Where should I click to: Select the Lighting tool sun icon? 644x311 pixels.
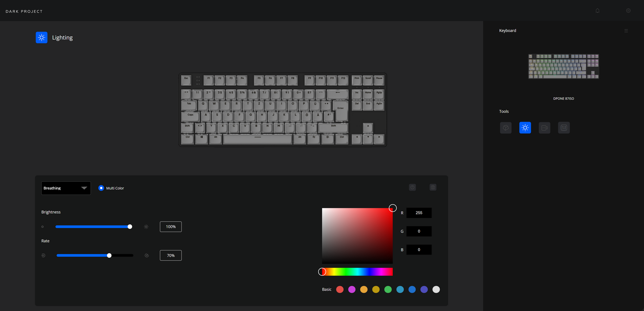(x=525, y=127)
